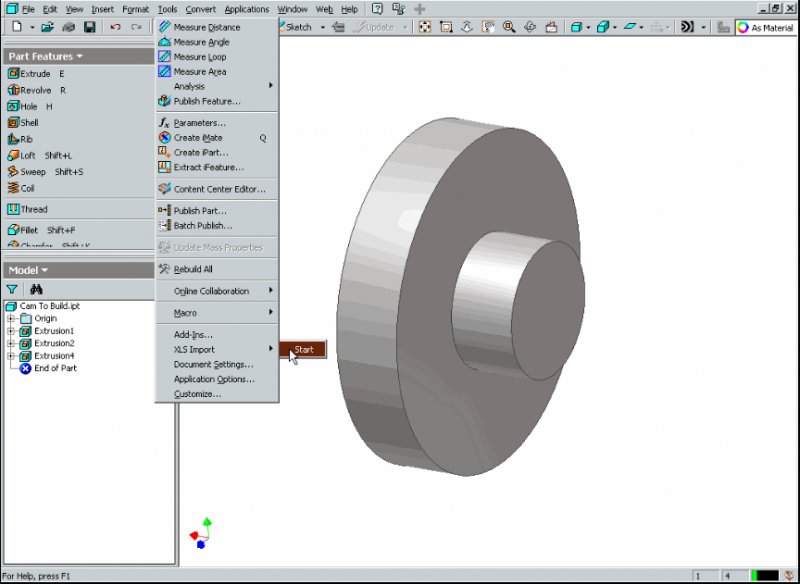Click the Zoom magnifier icon

[509, 27]
